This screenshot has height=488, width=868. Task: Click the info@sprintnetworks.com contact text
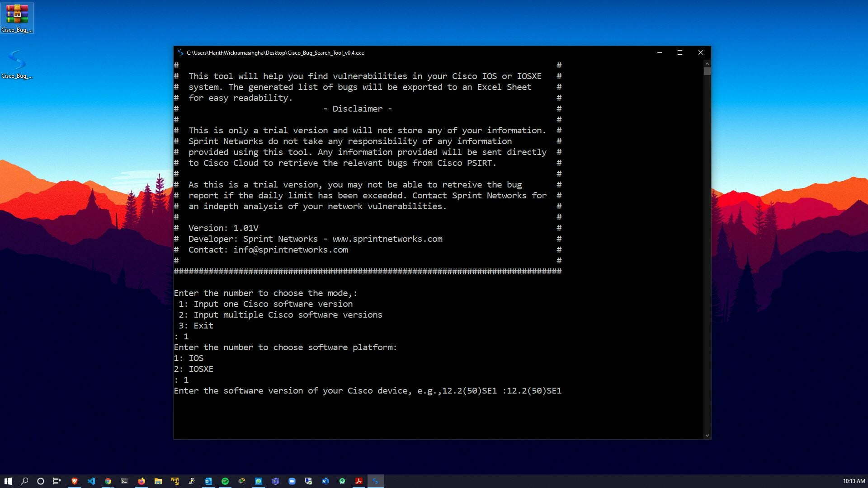pyautogui.click(x=291, y=250)
